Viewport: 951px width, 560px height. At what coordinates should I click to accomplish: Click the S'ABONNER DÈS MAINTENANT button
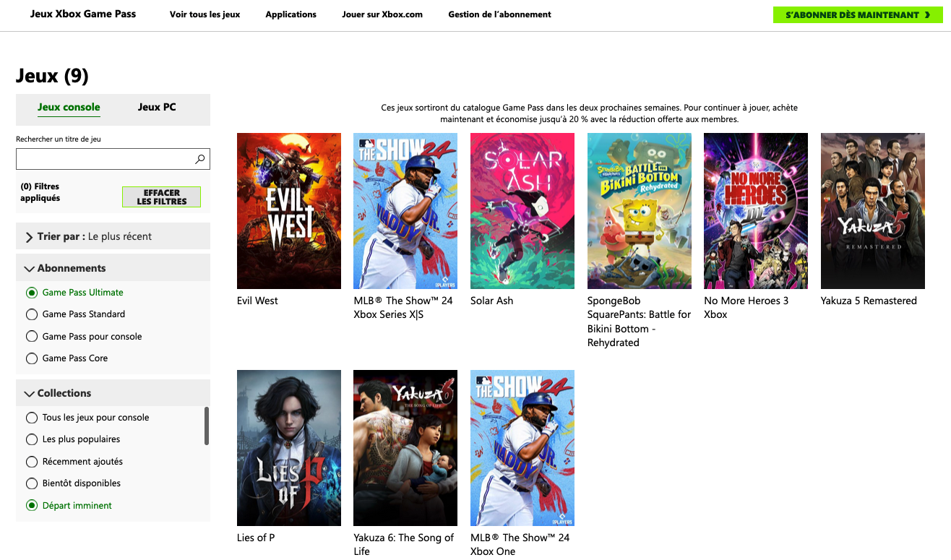857,14
